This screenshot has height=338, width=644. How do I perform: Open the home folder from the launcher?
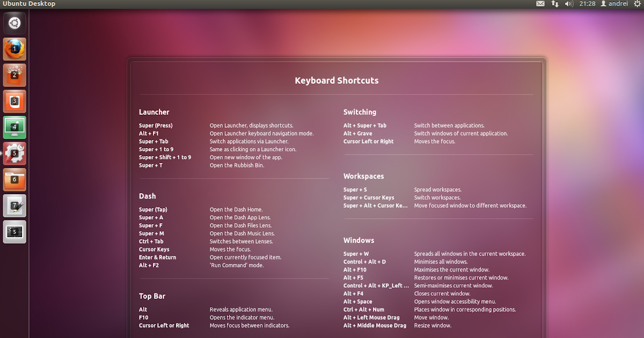14,179
